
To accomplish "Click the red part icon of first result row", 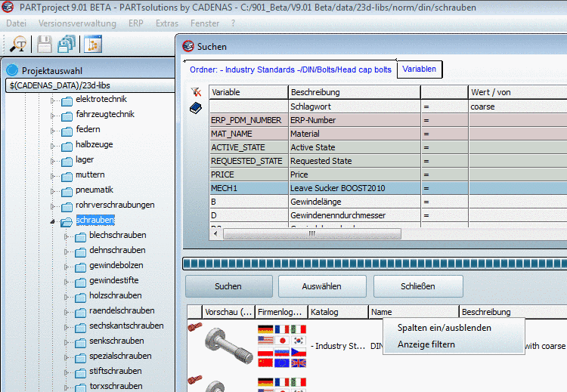I will pyautogui.click(x=195, y=327).
